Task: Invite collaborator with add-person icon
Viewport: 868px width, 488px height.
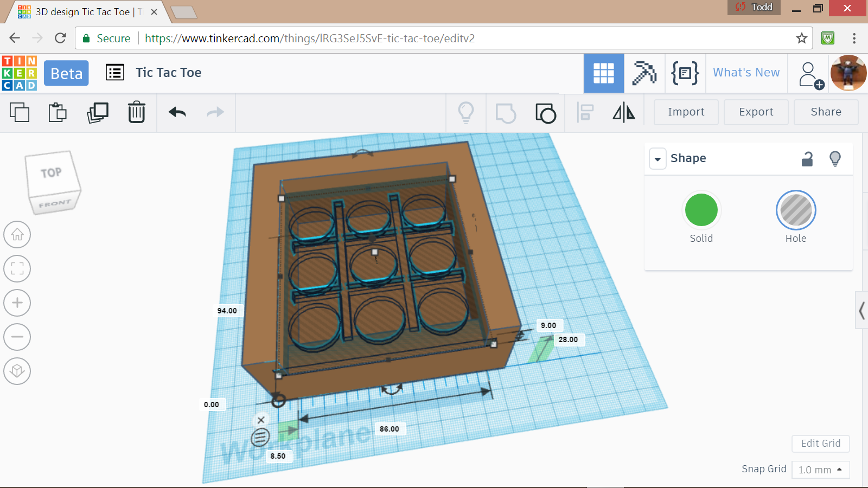Action: tap(811, 75)
